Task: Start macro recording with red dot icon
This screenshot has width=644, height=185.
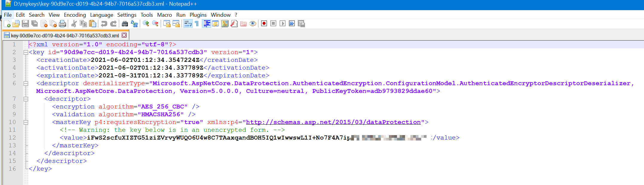Action: pyautogui.click(x=264, y=24)
